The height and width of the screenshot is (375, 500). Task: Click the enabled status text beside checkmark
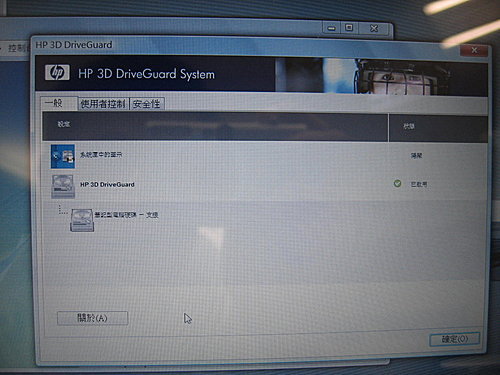pos(419,184)
